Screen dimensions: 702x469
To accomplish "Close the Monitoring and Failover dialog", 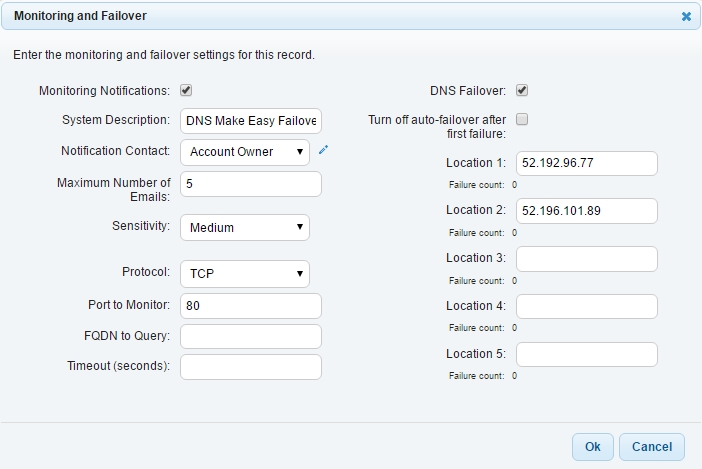I will tap(686, 17).
